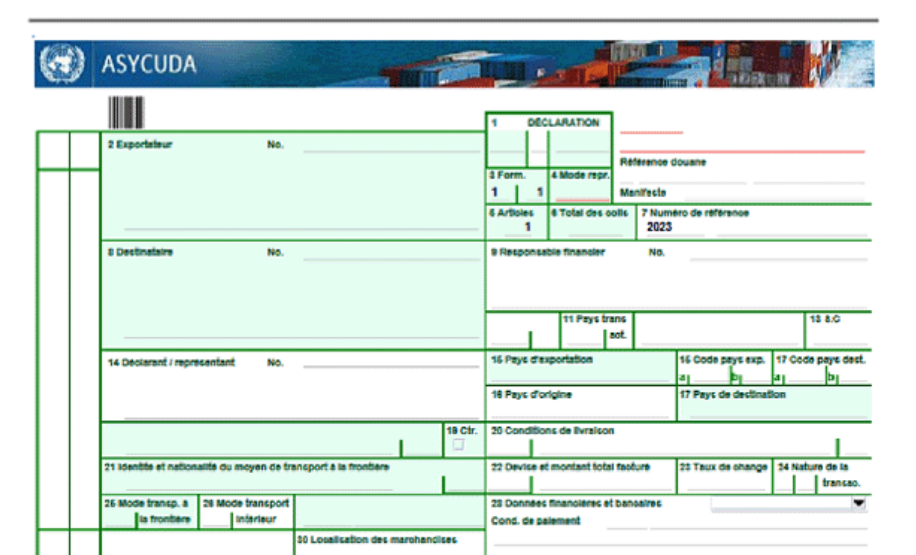
Task: Click the ASYCUDA header title
Action: pyautogui.click(x=148, y=66)
